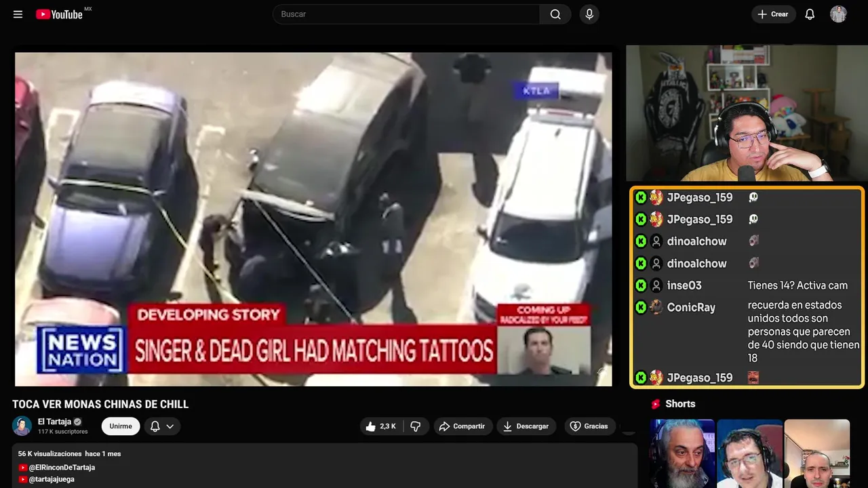Open the account avatar menu
868x488 pixels.
838,14
